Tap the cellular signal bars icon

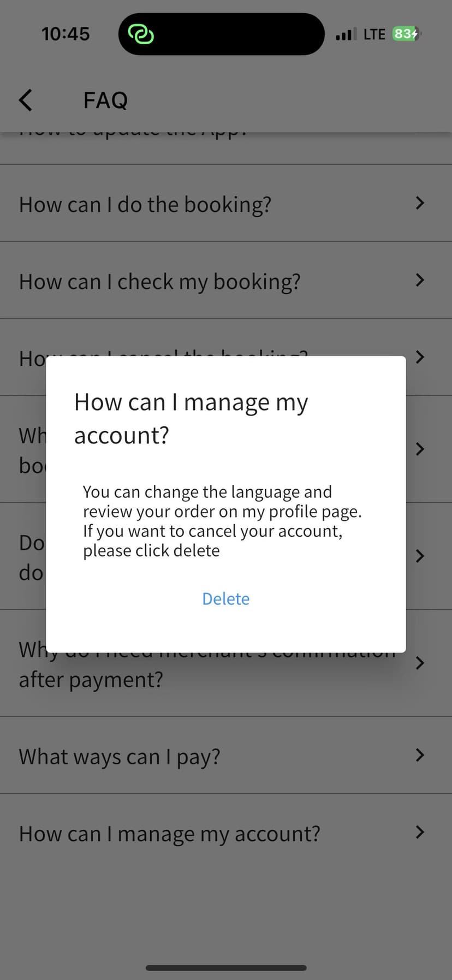pos(346,35)
